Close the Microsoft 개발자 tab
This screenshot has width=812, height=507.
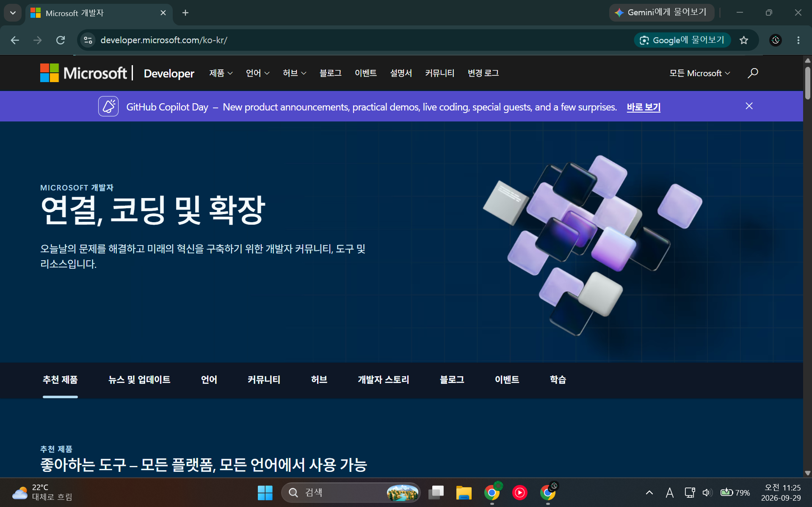[x=163, y=13]
